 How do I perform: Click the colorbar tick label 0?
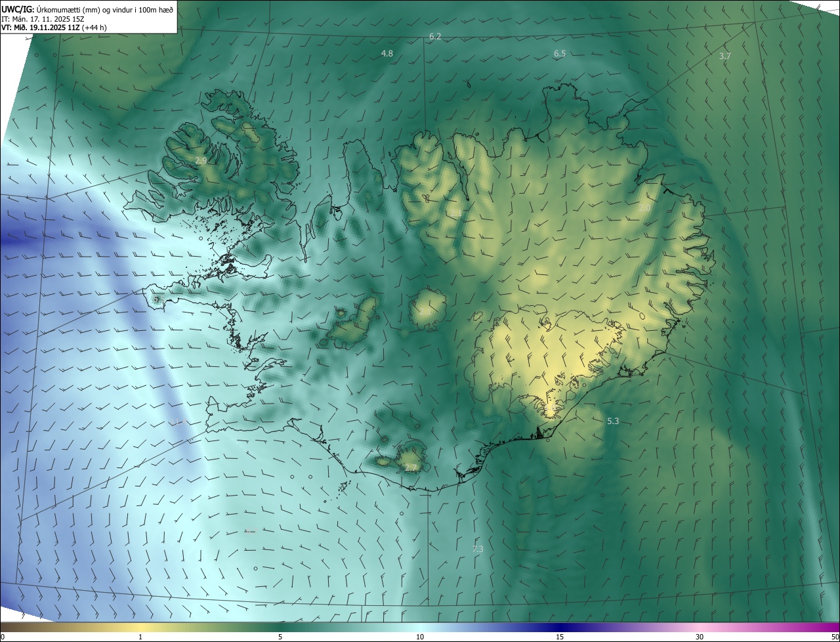3,637
